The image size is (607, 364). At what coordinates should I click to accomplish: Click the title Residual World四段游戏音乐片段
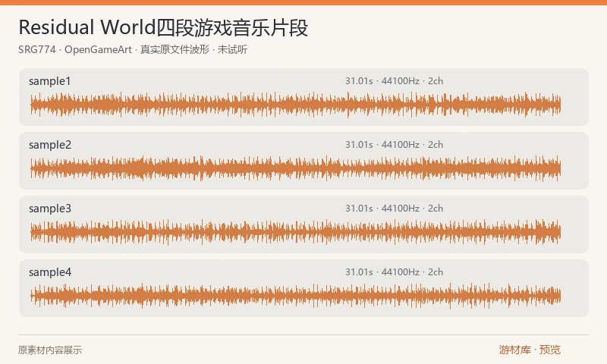(163, 27)
